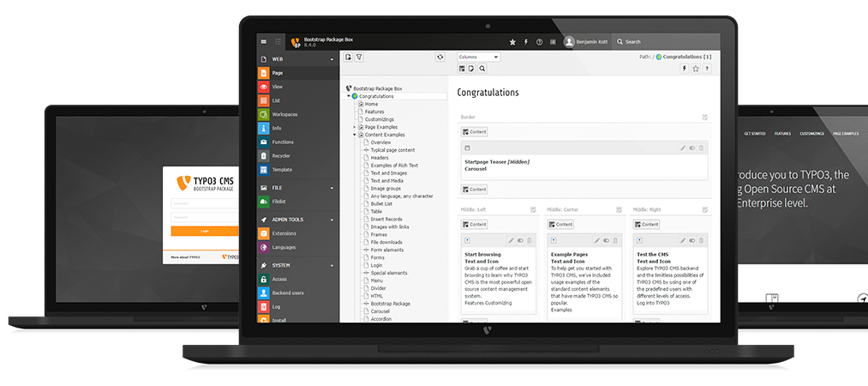Edit the Startpage Teaser element with pencil
This screenshot has height=386, width=868.
pos(683,148)
